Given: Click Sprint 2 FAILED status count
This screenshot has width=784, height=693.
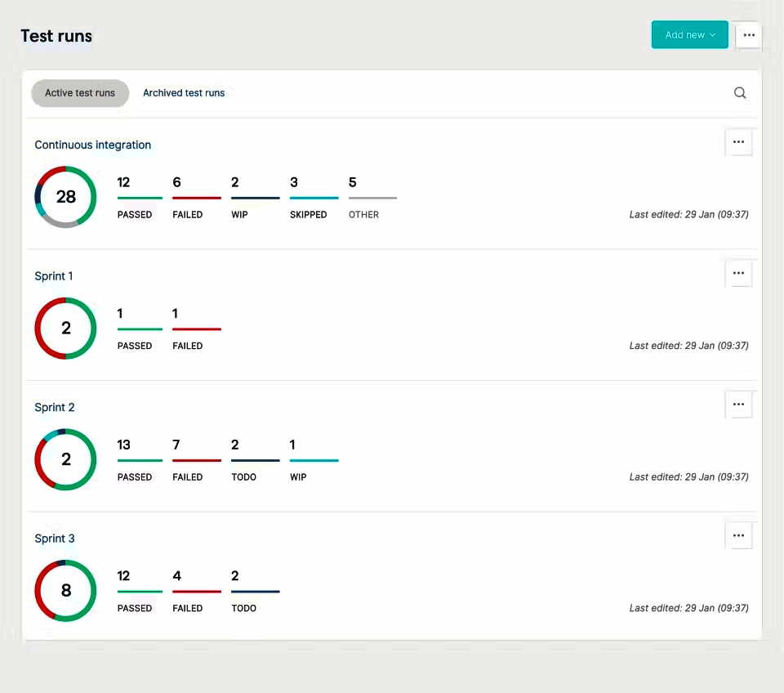Looking at the screenshot, I should point(177,445).
